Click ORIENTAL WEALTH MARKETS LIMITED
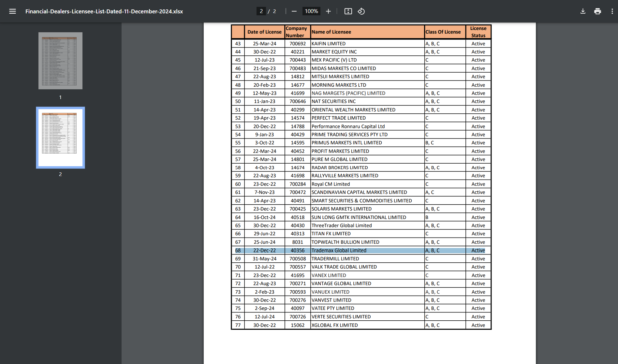Image resolution: width=618 pixels, height=364 pixels. [x=353, y=110]
